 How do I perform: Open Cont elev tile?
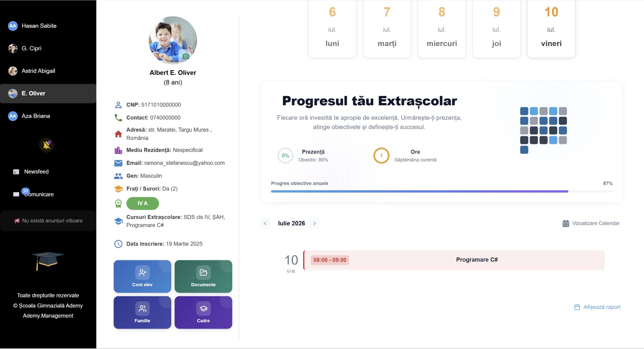(142, 276)
